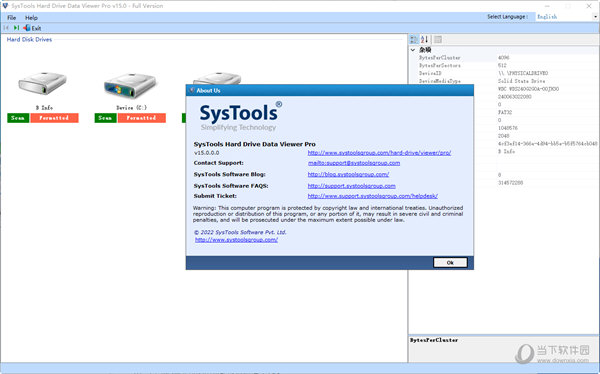Click the property pages icon
600x374 pixels.
click(438, 39)
